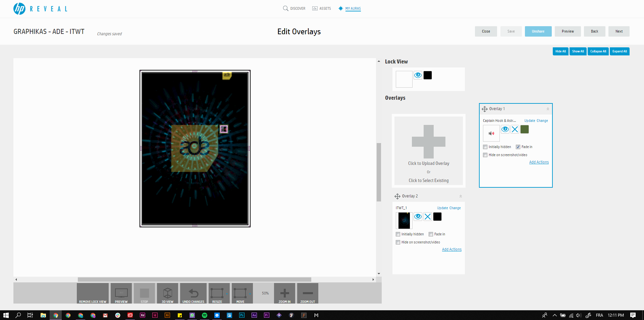This screenshot has width=644, height=320.
Task: Select the Lock View white thumbnail
Action: [404, 79]
